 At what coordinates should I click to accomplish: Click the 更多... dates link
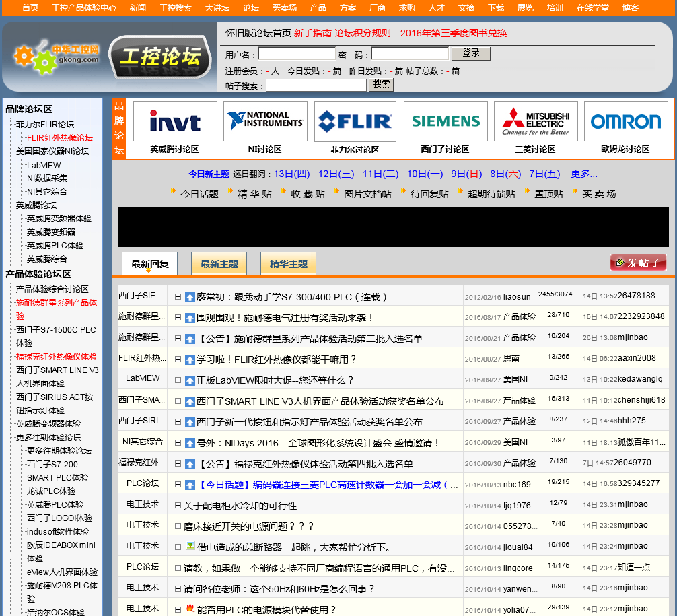click(x=584, y=174)
